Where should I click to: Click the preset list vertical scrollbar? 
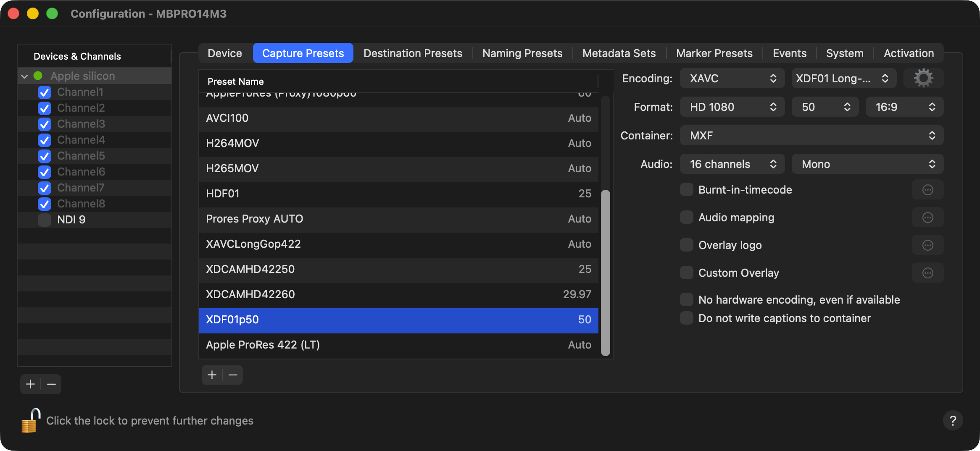tap(605, 273)
